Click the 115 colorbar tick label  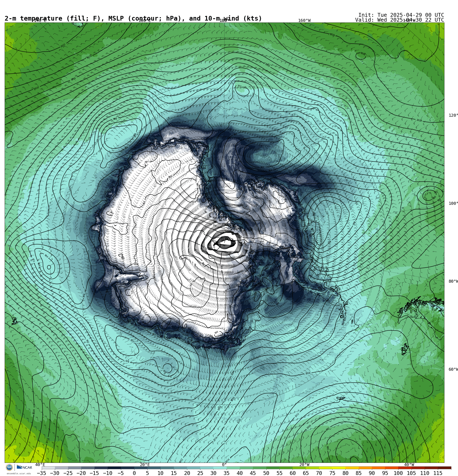coord(438,473)
